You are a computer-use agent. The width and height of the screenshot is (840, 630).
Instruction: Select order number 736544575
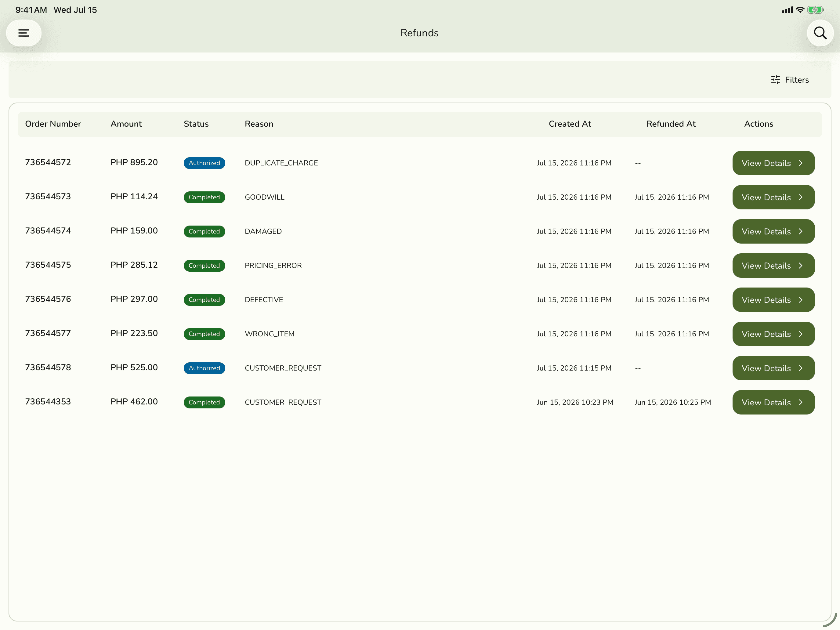48,265
